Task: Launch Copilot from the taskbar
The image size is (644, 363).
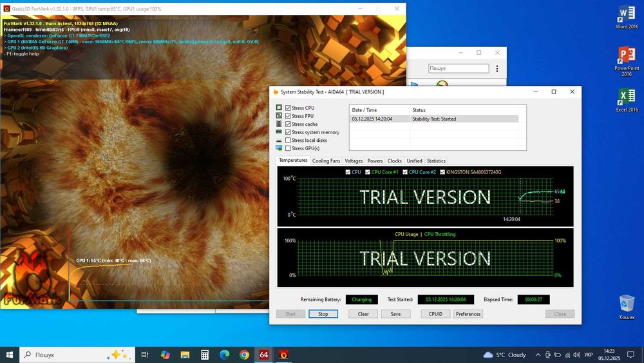Action: coord(165,355)
